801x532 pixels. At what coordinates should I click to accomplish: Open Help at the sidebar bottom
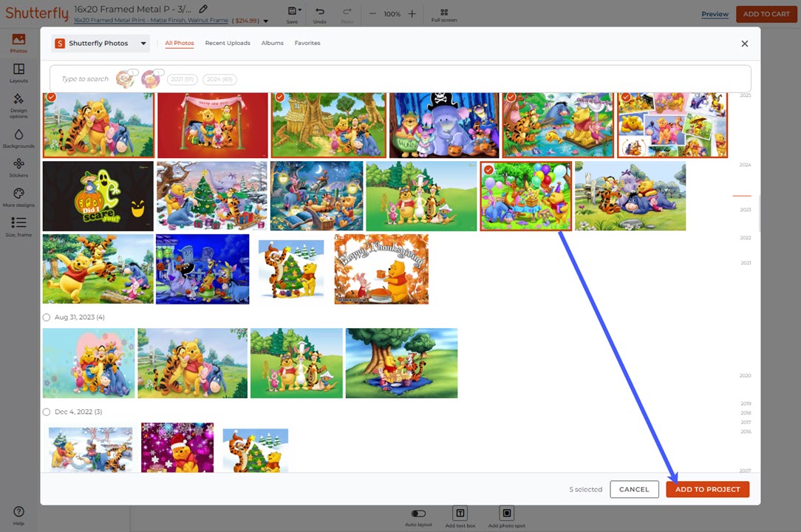[x=18, y=515]
